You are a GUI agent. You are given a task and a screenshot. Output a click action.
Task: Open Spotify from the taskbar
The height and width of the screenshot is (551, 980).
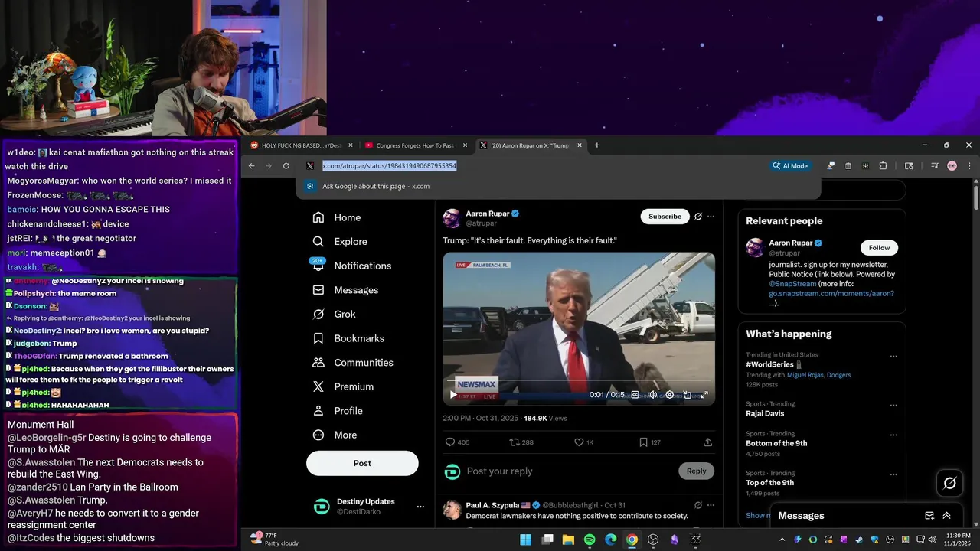pos(590,540)
